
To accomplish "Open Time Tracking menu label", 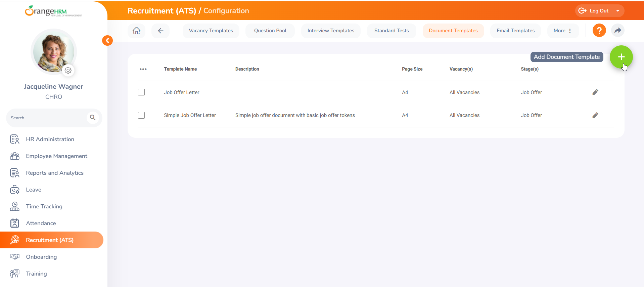I will pos(44,206).
